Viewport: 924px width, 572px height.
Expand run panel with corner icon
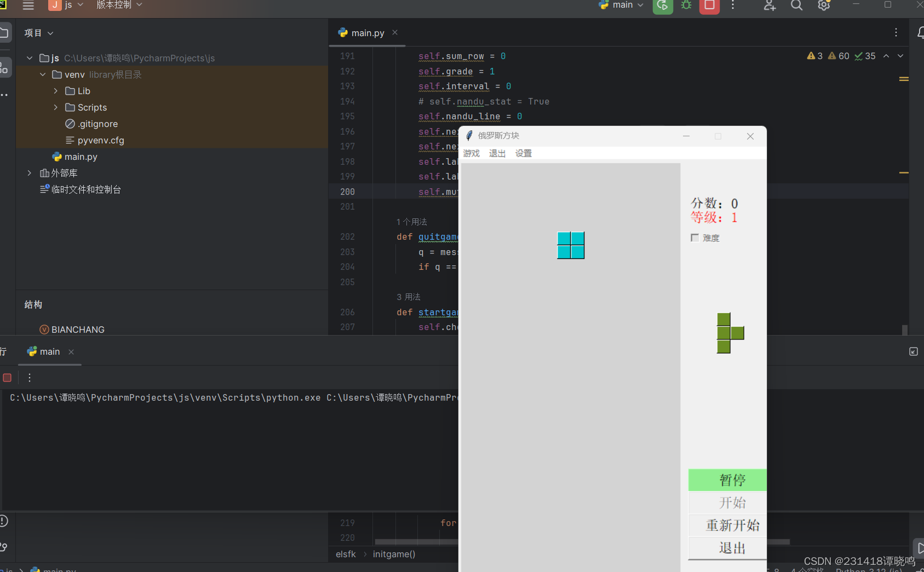point(914,351)
